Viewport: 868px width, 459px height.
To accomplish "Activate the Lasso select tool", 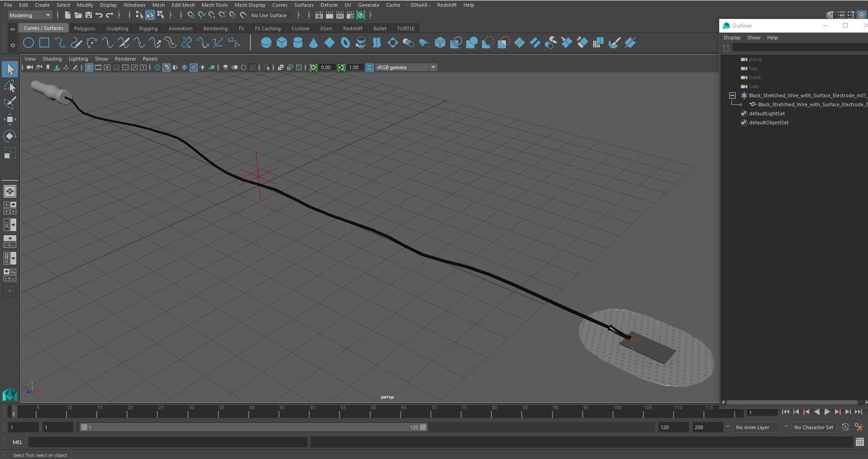I will coord(10,86).
